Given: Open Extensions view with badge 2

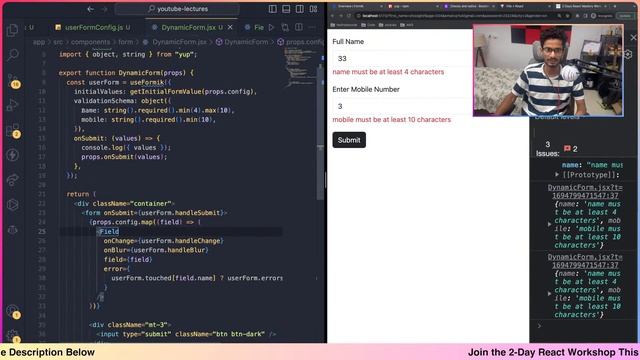Looking at the screenshot, I should 13,130.
